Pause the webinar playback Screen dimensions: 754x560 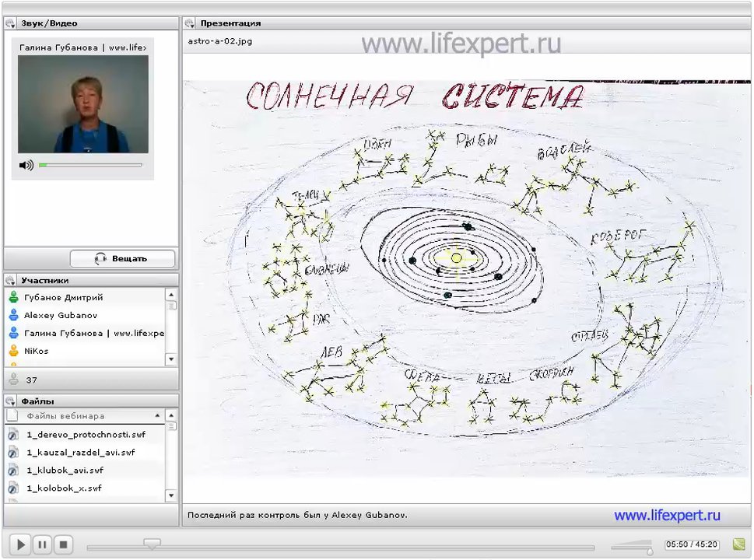click(x=42, y=544)
